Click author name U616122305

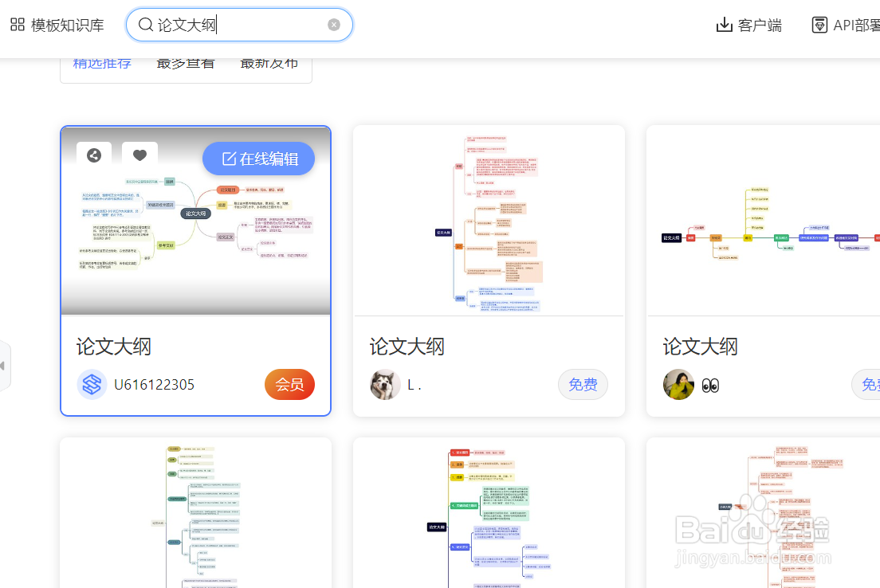154,385
